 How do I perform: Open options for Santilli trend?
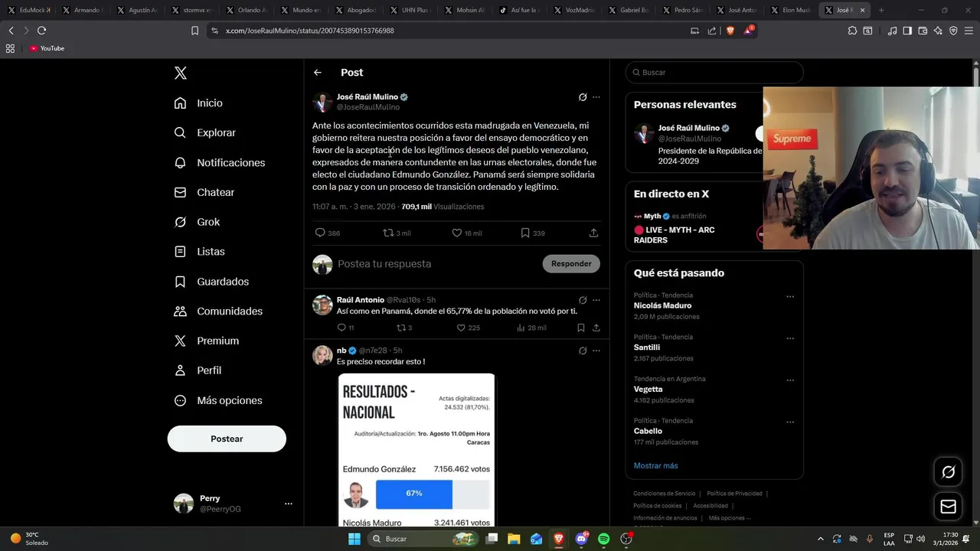790,339
